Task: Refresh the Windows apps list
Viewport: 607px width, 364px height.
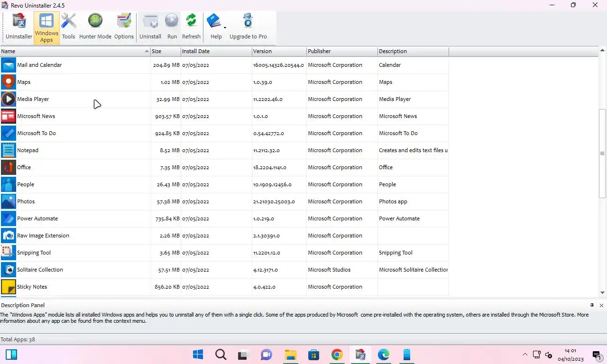Action: tap(191, 27)
